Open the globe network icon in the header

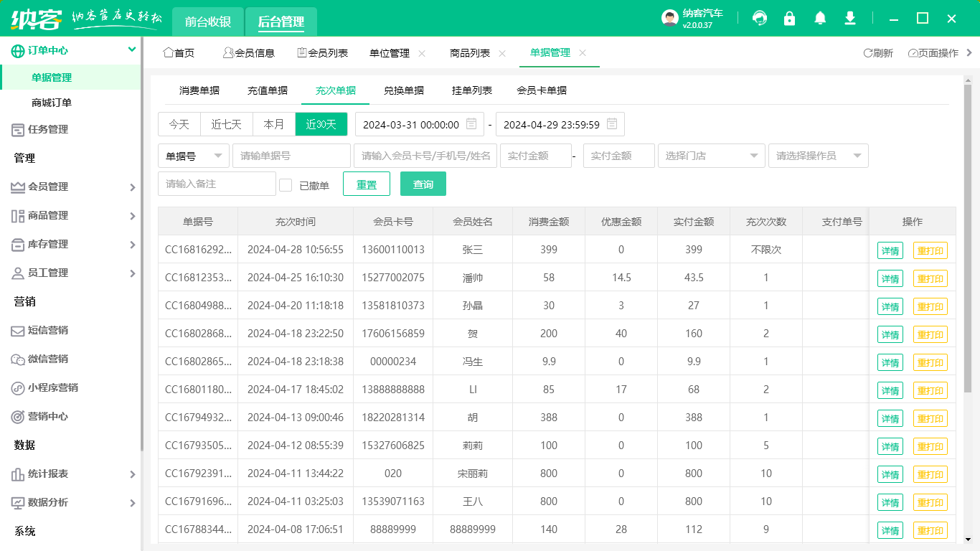(x=760, y=18)
